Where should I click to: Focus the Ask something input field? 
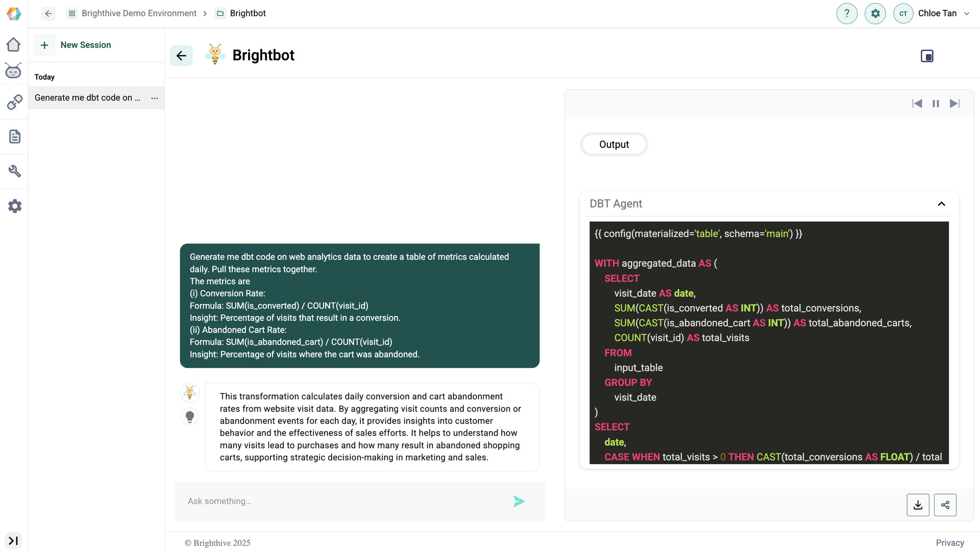coord(342,501)
